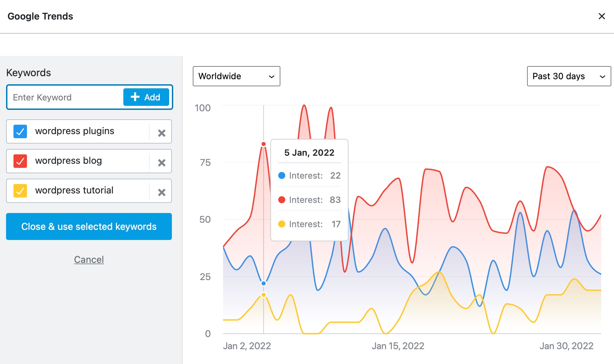
Task: Uncheck the wordpress blog checkbox
Action: pyautogui.click(x=20, y=161)
